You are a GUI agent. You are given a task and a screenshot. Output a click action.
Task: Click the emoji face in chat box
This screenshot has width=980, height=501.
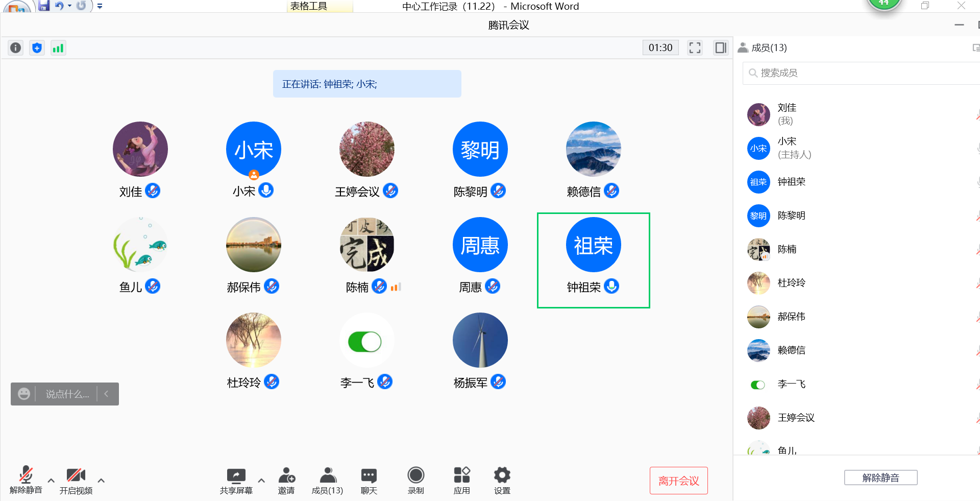[x=23, y=394]
